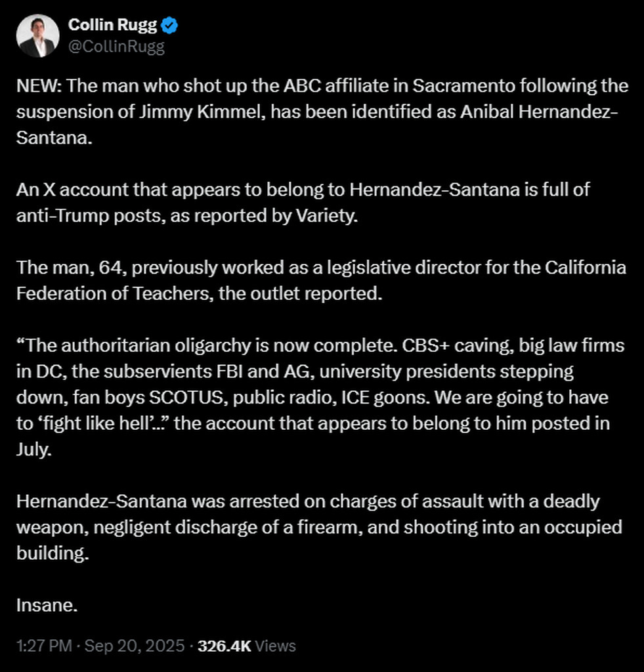Open the 326.4K Views count
644x672 pixels.
pyautogui.click(x=247, y=646)
